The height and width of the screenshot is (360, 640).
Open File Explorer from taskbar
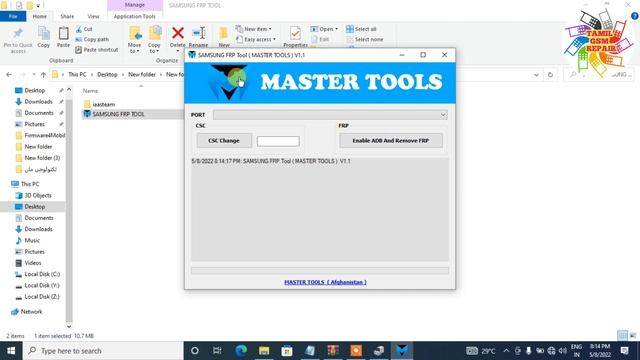[x=264, y=351]
